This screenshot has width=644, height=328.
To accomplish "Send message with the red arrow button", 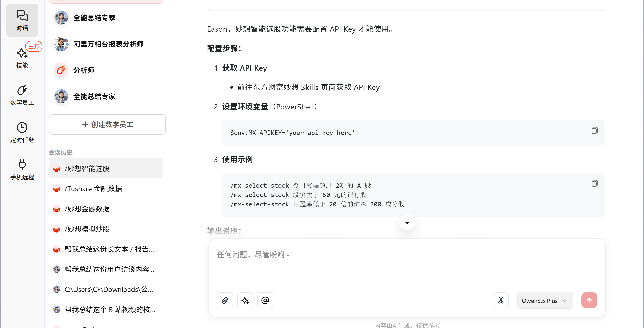I will (x=589, y=300).
